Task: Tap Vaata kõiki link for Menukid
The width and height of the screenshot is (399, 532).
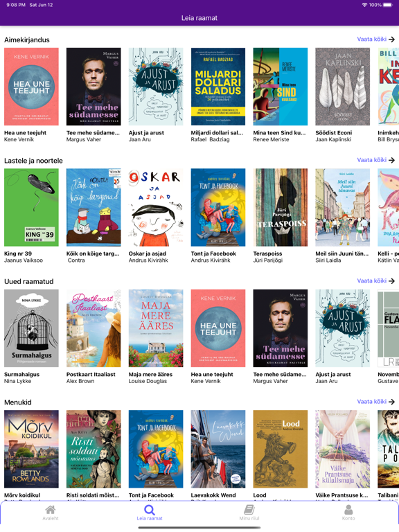Action: tap(371, 401)
